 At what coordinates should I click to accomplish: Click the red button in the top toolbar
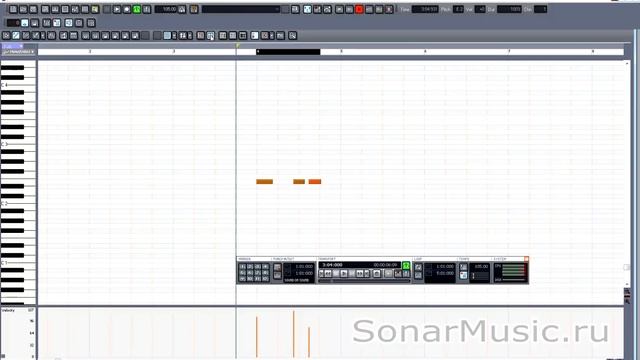coord(359,9)
